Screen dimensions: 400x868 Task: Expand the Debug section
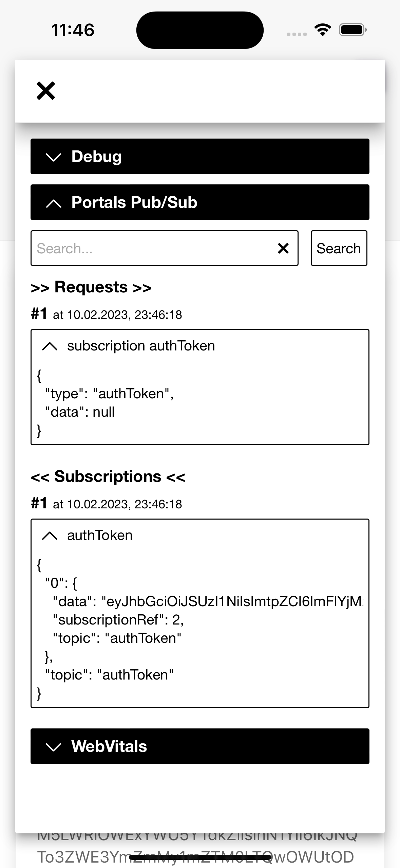pyautogui.click(x=199, y=157)
